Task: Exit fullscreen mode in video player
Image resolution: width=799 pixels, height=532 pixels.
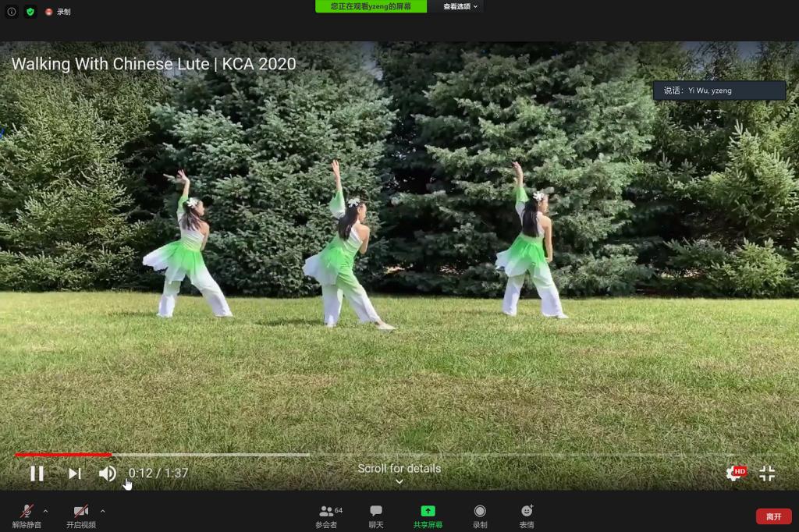Action: (x=767, y=473)
